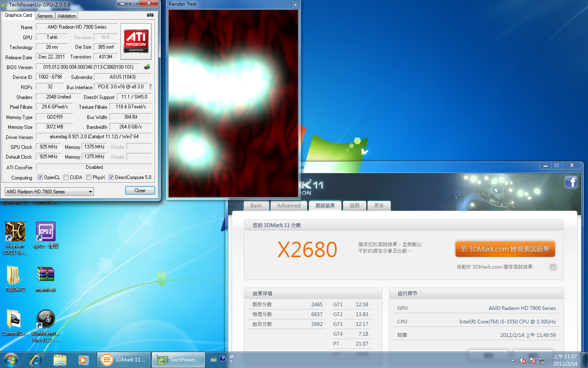Switch to the Validation tab
This screenshot has height=368, width=588.
67,16
